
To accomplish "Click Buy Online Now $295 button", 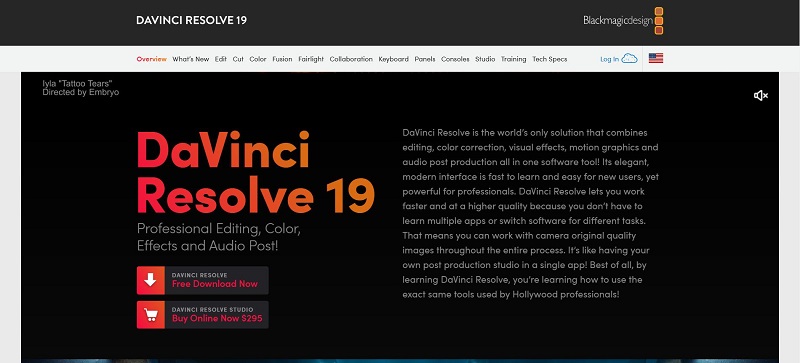I will click(203, 315).
